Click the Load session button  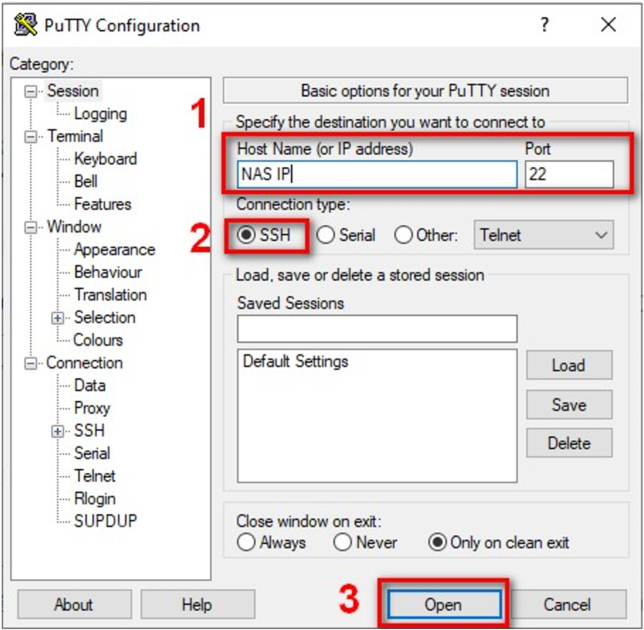(568, 365)
